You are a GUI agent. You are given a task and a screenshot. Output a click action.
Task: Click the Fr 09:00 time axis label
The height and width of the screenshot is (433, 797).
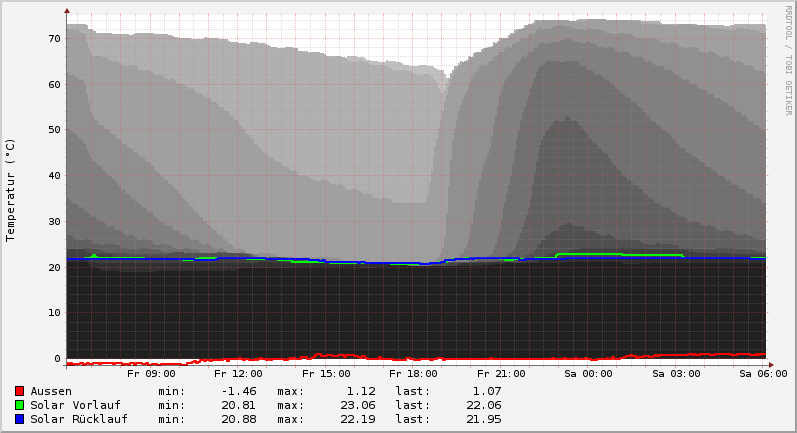pyautogui.click(x=151, y=374)
